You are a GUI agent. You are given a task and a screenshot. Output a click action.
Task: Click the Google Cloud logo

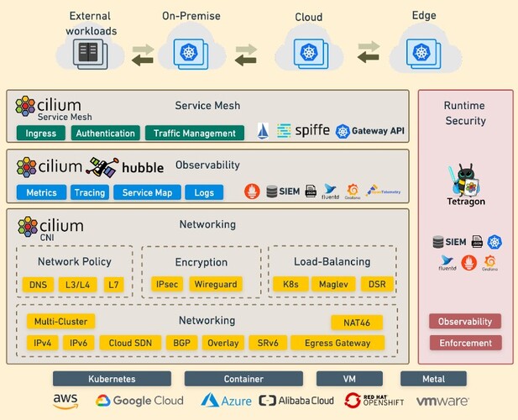click(139, 401)
